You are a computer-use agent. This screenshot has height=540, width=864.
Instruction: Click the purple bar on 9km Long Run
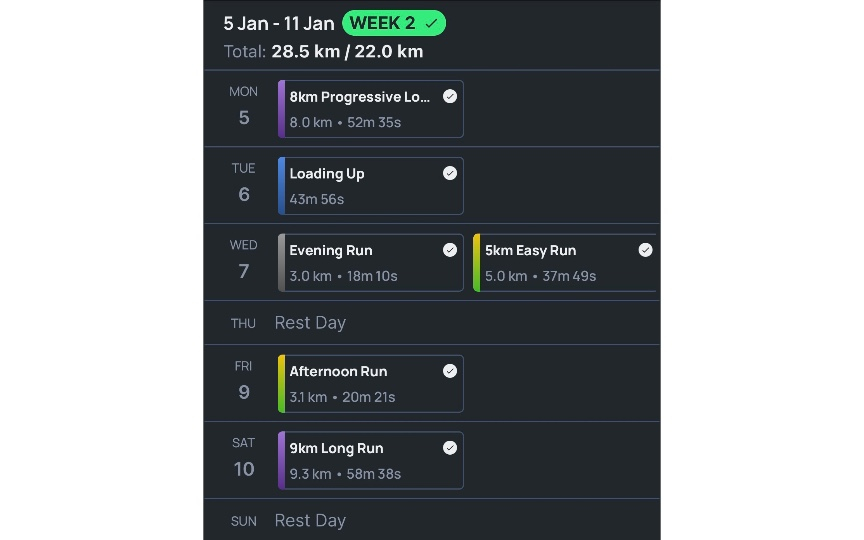click(x=282, y=461)
